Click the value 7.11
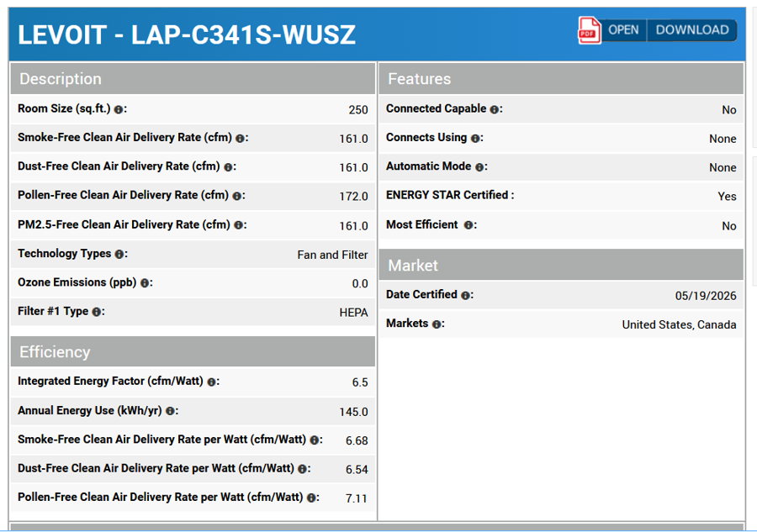757x532 pixels. tap(357, 498)
